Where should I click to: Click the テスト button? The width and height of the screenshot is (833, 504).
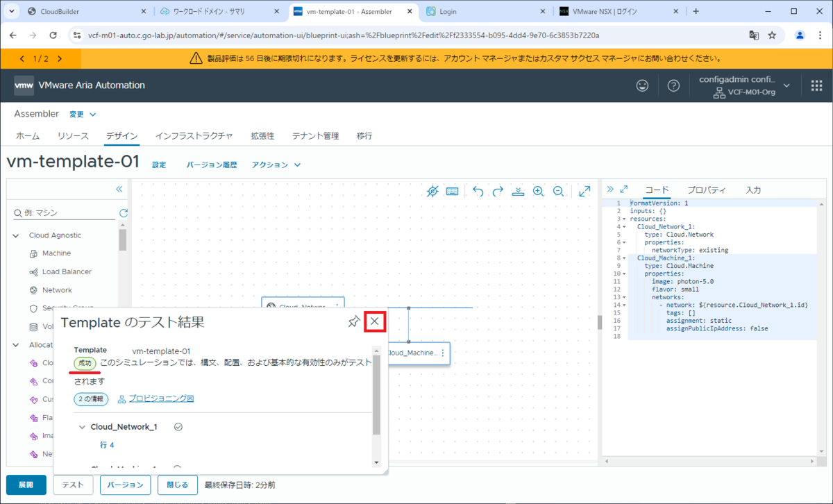[x=74, y=485]
